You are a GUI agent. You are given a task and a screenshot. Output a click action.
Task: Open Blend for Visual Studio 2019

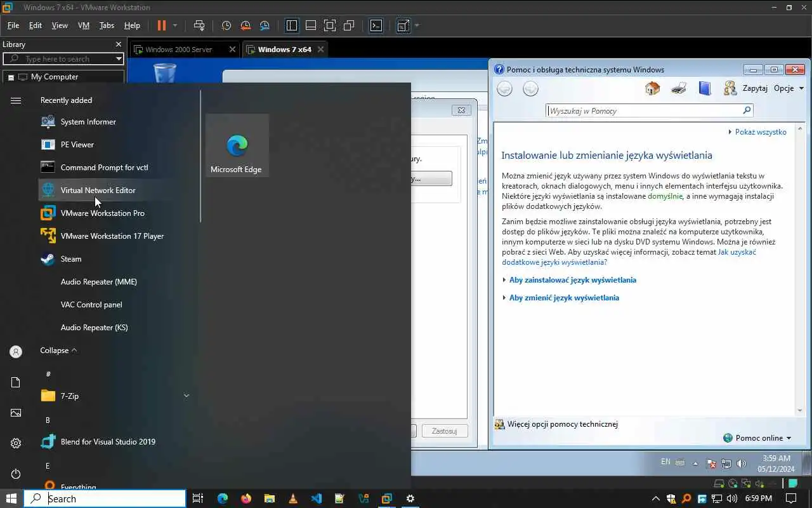[x=117, y=442]
